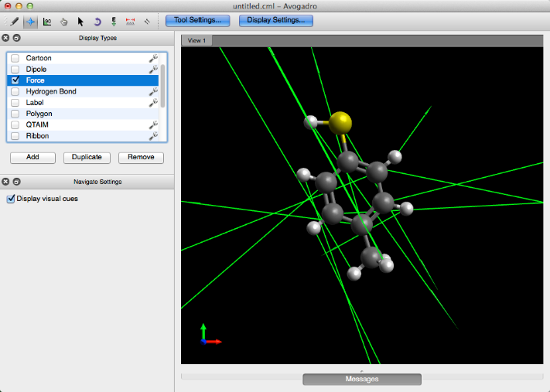This screenshot has height=392, width=550.
Task: Enable the Hydrogen Bond display type
Action: 15,91
